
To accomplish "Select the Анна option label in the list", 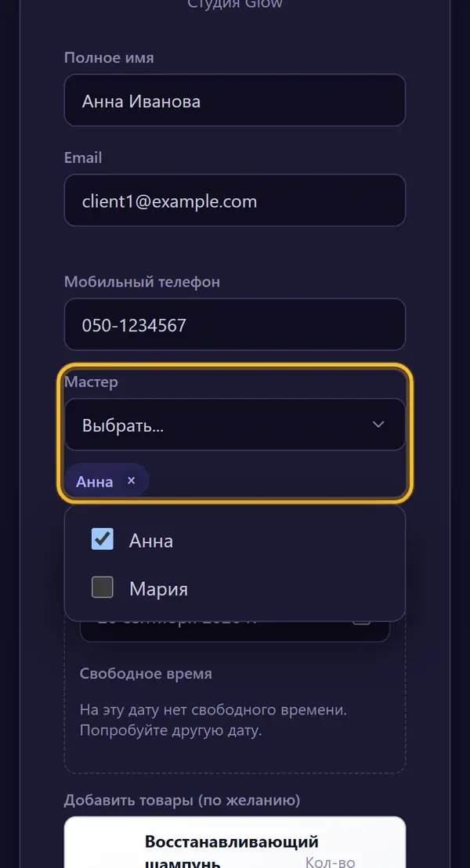I will (150, 541).
